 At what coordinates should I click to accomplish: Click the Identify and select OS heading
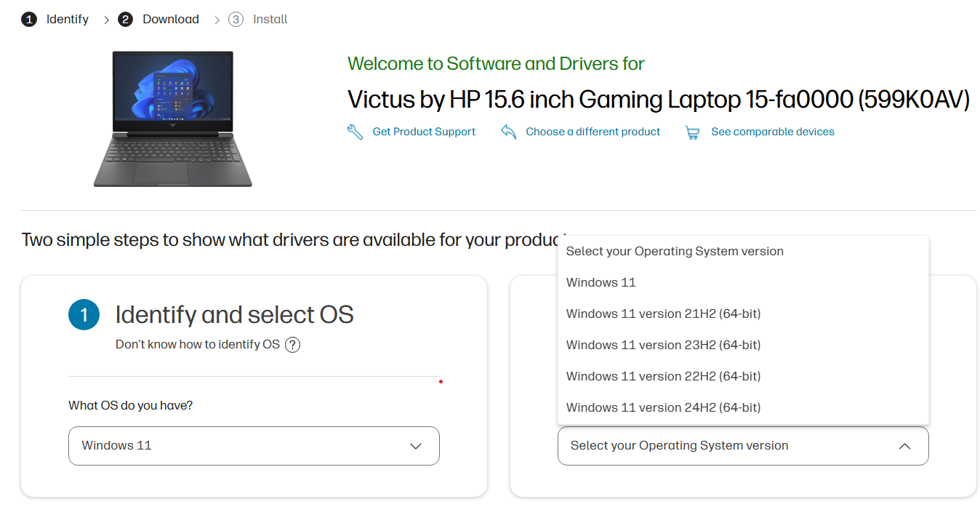coord(235,315)
